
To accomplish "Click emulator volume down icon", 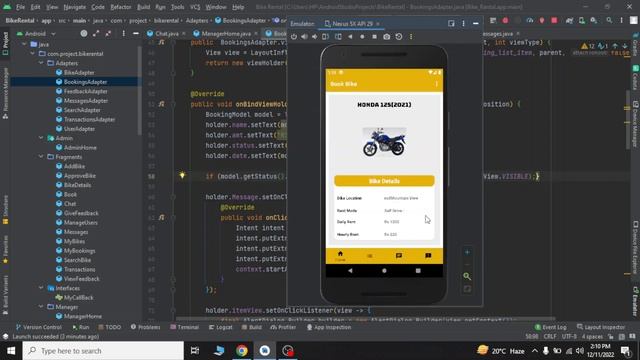I will click(315, 37).
